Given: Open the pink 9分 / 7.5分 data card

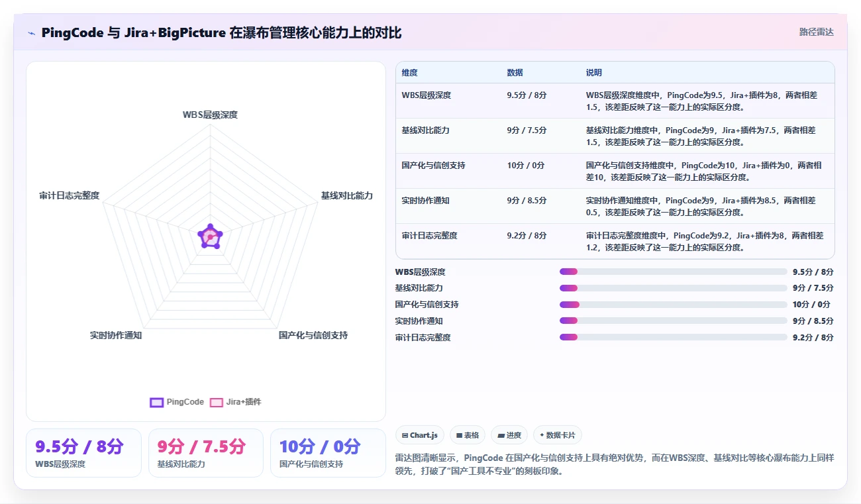Looking at the screenshot, I should [205, 453].
